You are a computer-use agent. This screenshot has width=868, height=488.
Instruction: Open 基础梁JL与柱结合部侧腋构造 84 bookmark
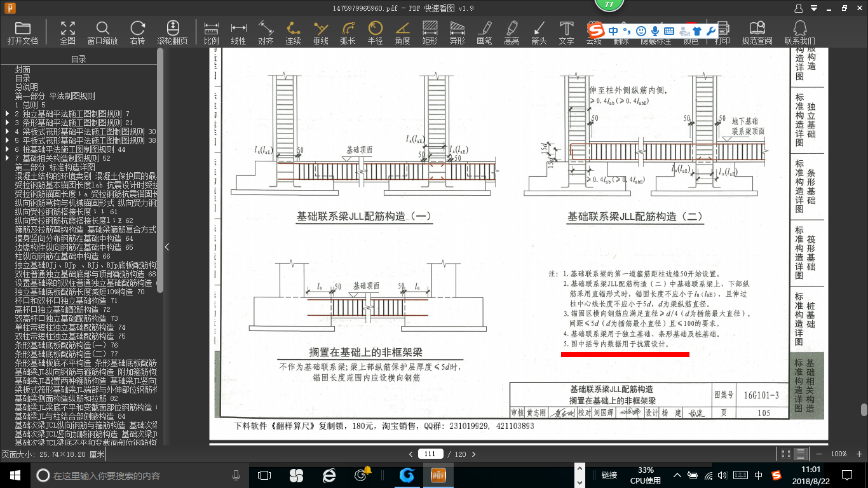click(x=70, y=416)
